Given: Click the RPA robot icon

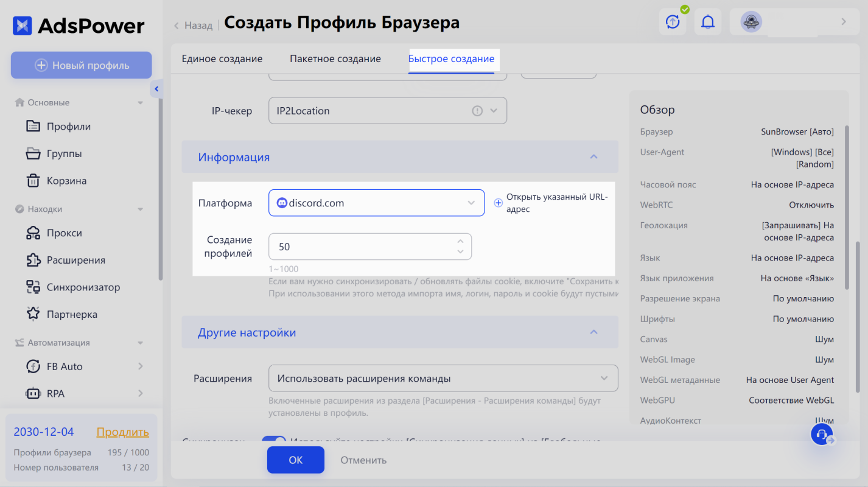Looking at the screenshot, I should tap(33, 393).
